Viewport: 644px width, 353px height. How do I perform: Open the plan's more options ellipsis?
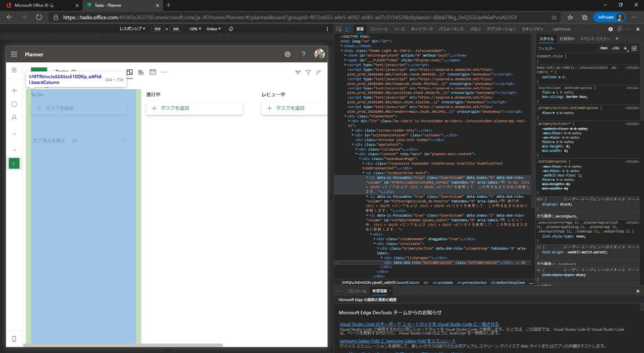point(164,72)
